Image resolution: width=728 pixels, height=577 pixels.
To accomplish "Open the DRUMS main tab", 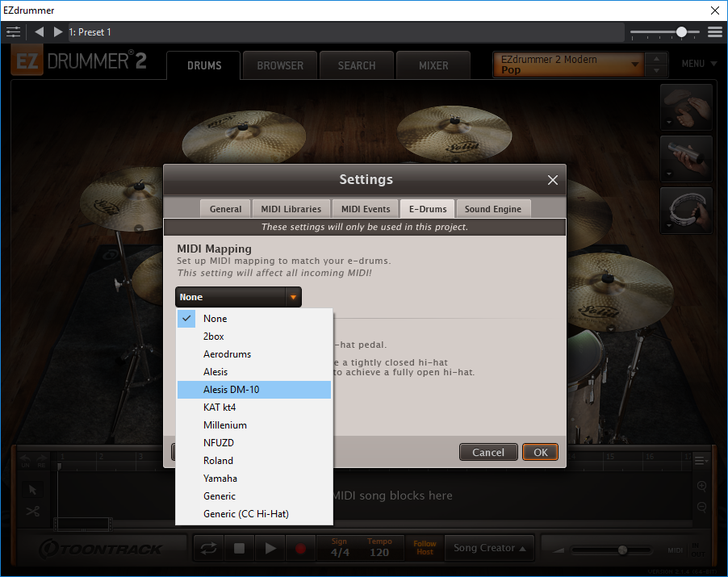I will [204, 65].
